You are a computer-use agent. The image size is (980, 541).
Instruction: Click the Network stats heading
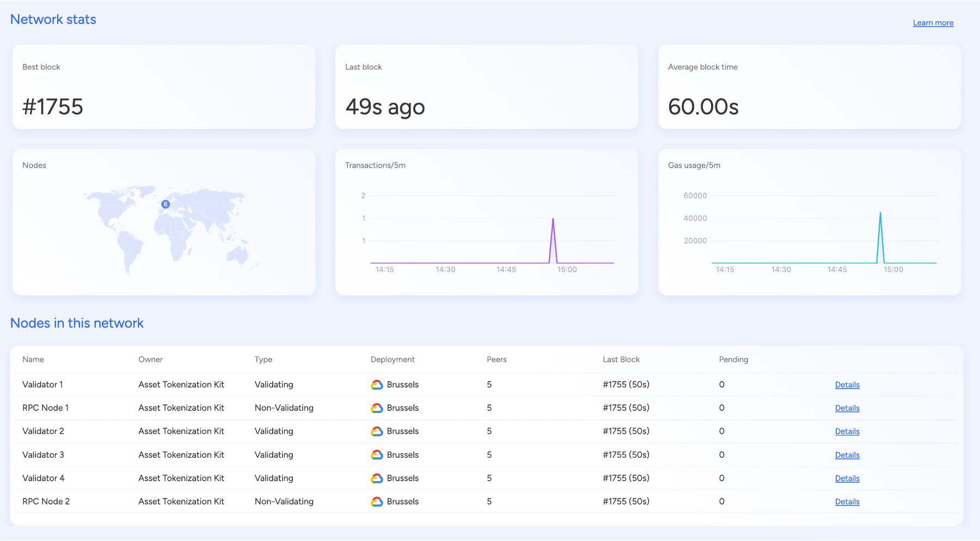pos(53,19)
